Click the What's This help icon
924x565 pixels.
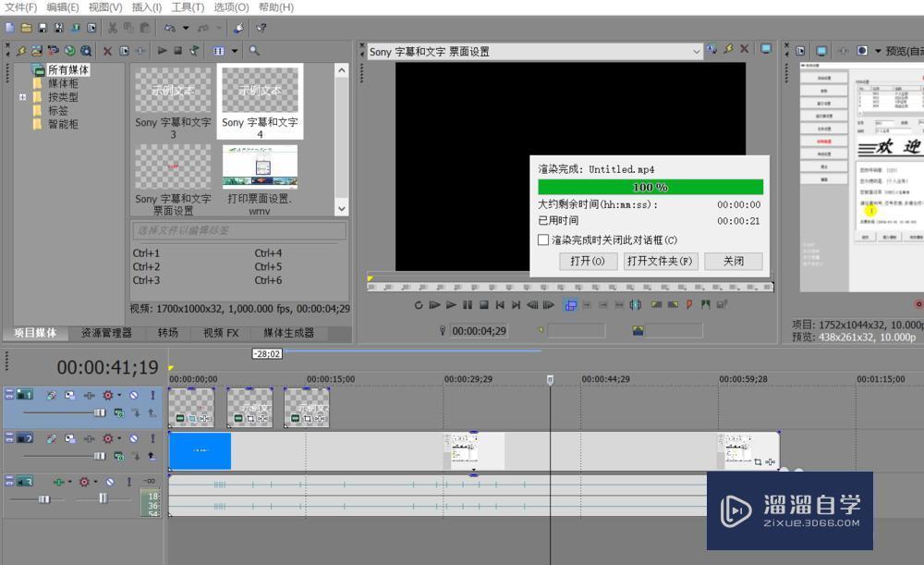261,28
